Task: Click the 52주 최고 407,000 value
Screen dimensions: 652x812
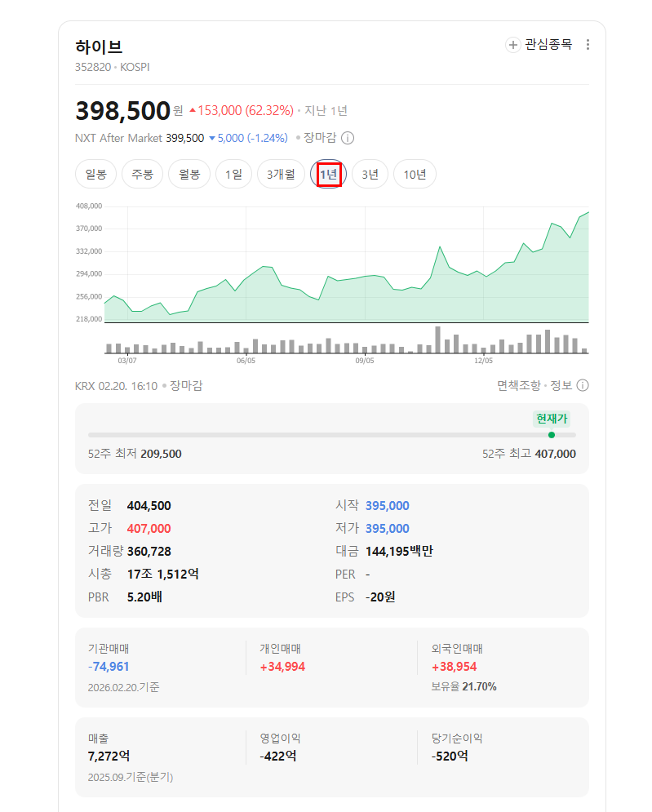Action: click(555, 455)
